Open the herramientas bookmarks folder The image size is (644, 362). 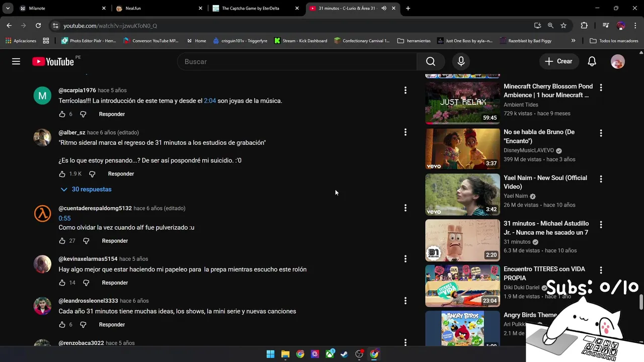pos(414,41)
